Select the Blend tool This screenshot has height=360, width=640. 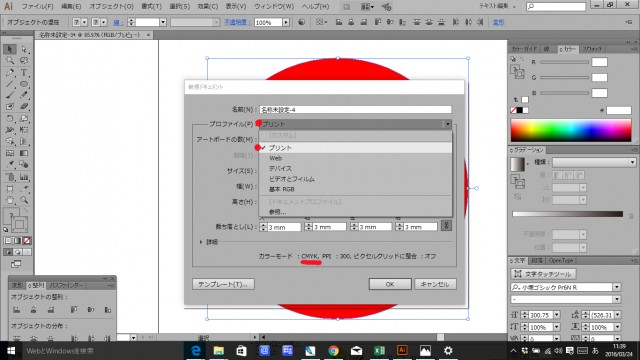coord(24,164)
